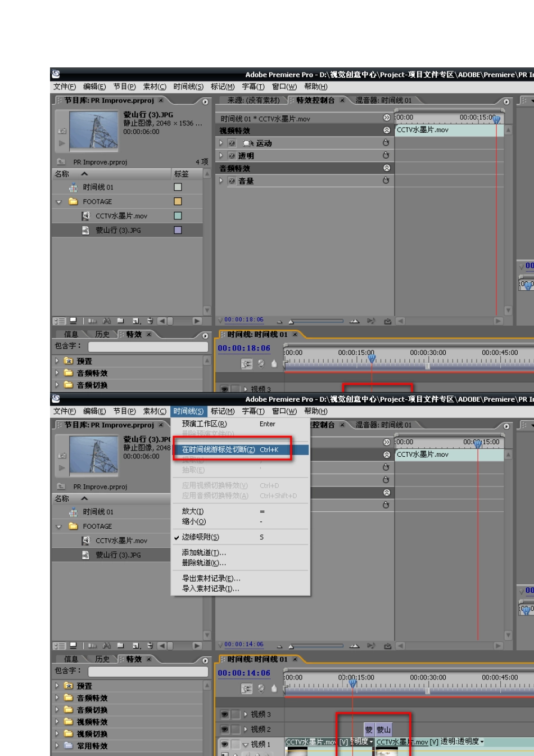Toggle 运动 effect on/off in upper window

click(232, 143)
